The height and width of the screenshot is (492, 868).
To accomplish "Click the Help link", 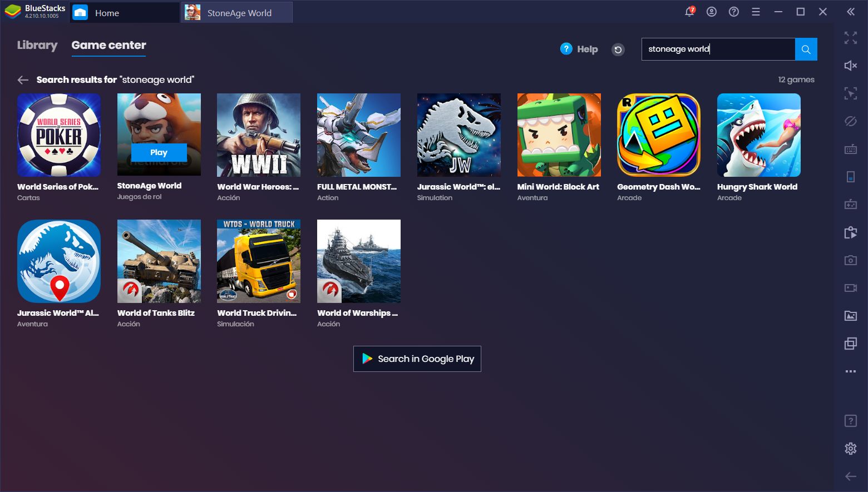I will tap(579, 49).
